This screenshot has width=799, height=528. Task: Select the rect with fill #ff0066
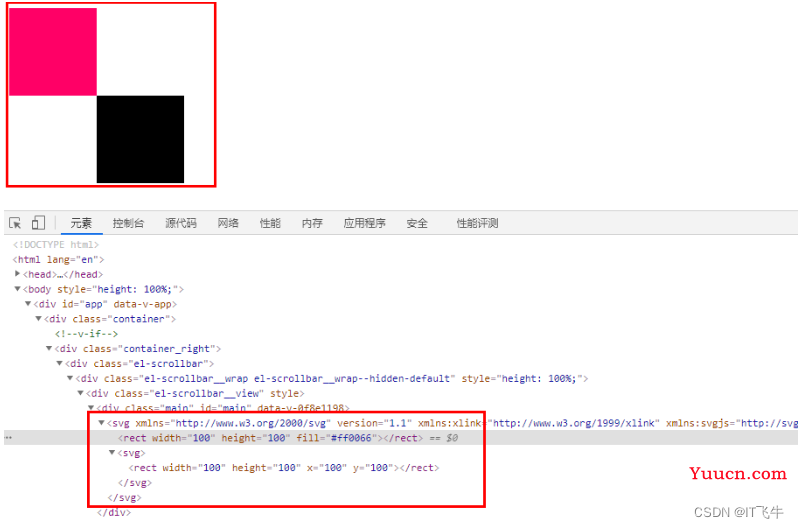(270, 438)
